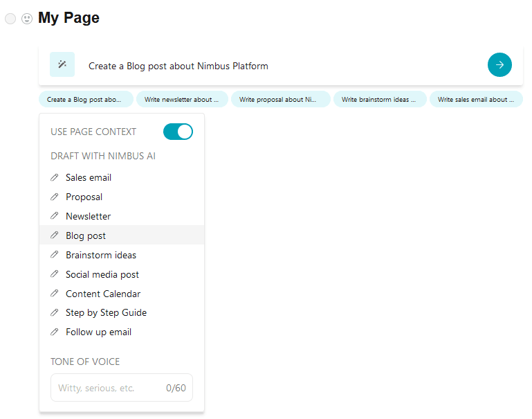Click 'Write newsletter about' suggestion chip

(x=182, y=99)
